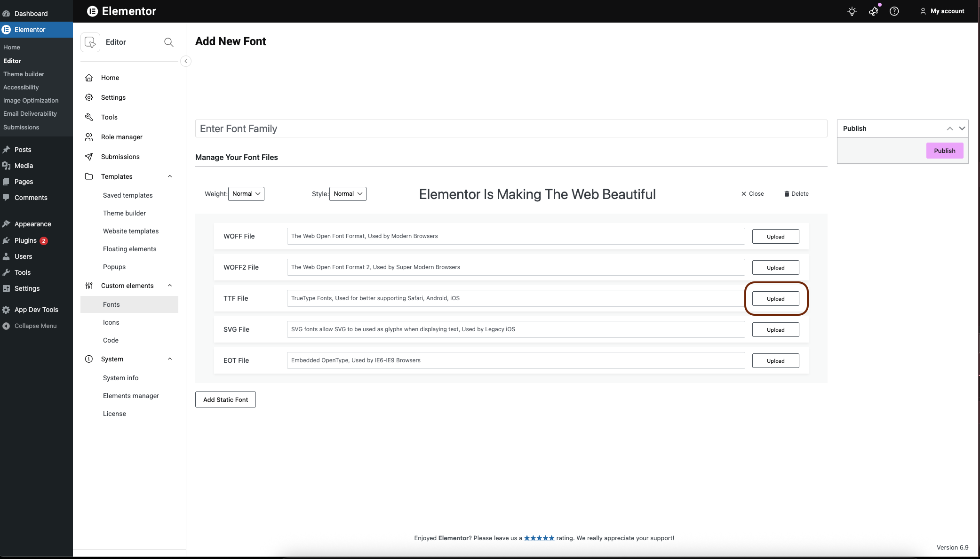Image resolution: width=980 pixels, height=559 pixels.
Task: Open the Style dropdown
Action: [348, 194]
